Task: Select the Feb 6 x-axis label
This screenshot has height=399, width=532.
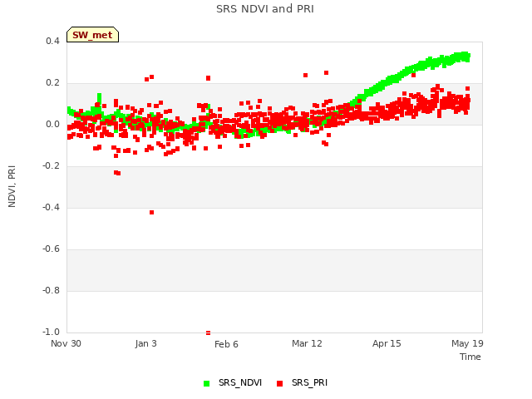Action: coord(226,344)
